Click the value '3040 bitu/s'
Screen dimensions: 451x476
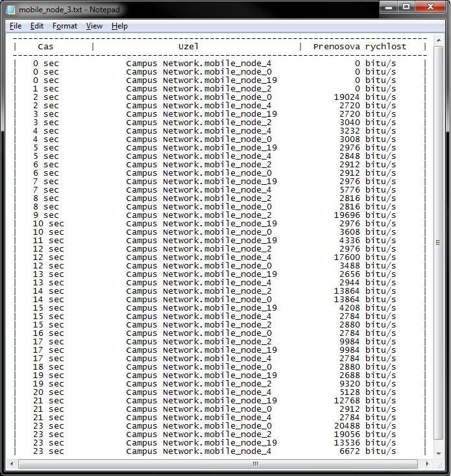[x=367, y=123]
